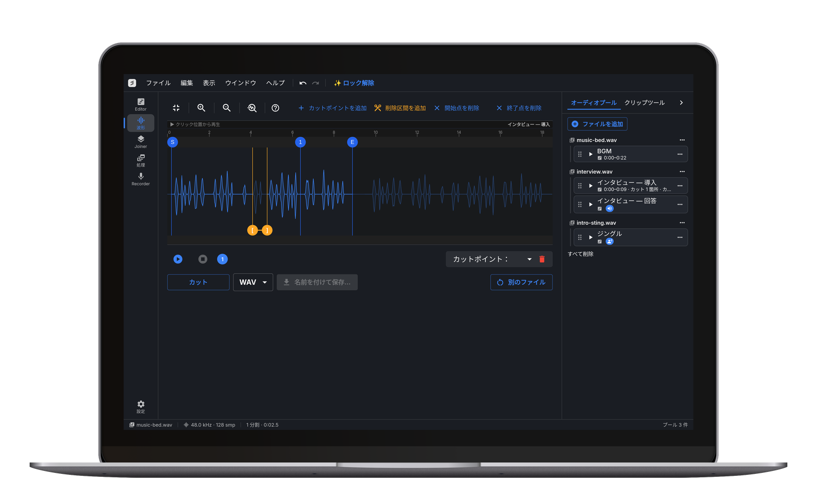The image size is (817, 504).
Task: Toggle クリック位置から再生 play-from-click option
Action: (x=195, y=125)
